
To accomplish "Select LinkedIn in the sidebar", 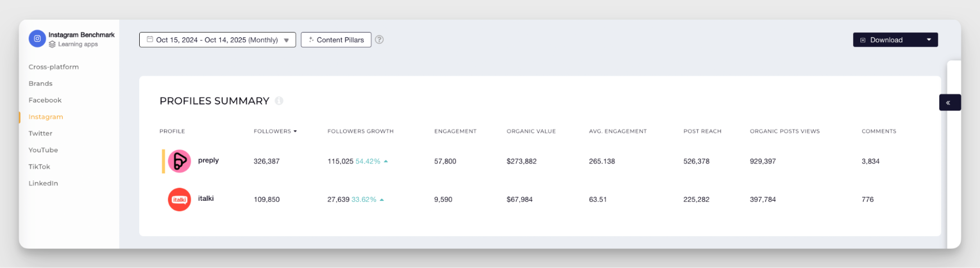I will (43, 184).
